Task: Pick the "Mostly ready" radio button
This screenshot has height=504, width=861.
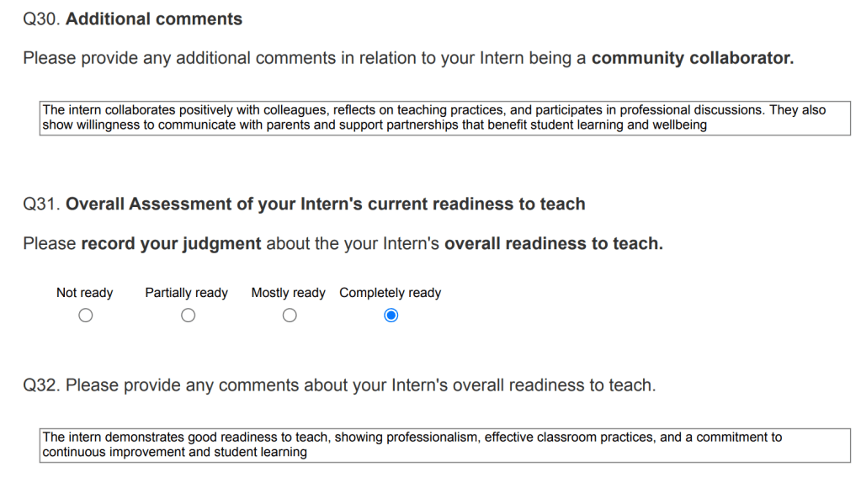Action: tap(290, 316)
